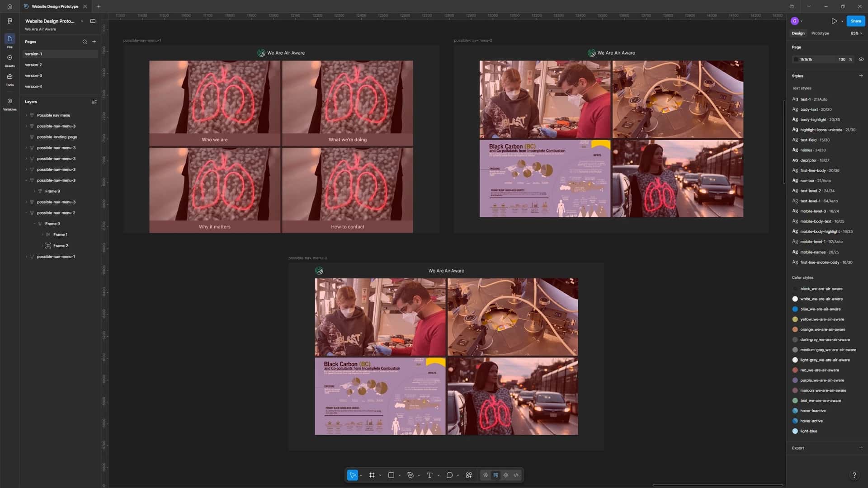Toggle the sidebar collapse icon

tap(93, 21)
